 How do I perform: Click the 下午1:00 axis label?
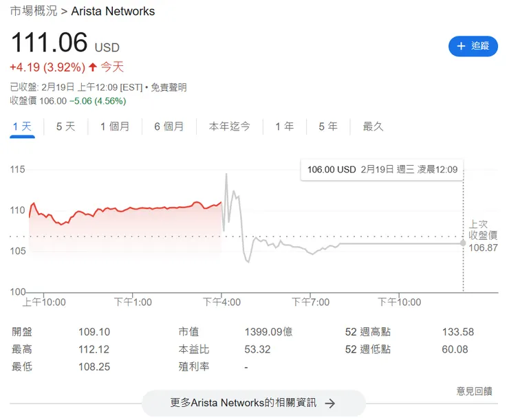click(x=133, y=302)
